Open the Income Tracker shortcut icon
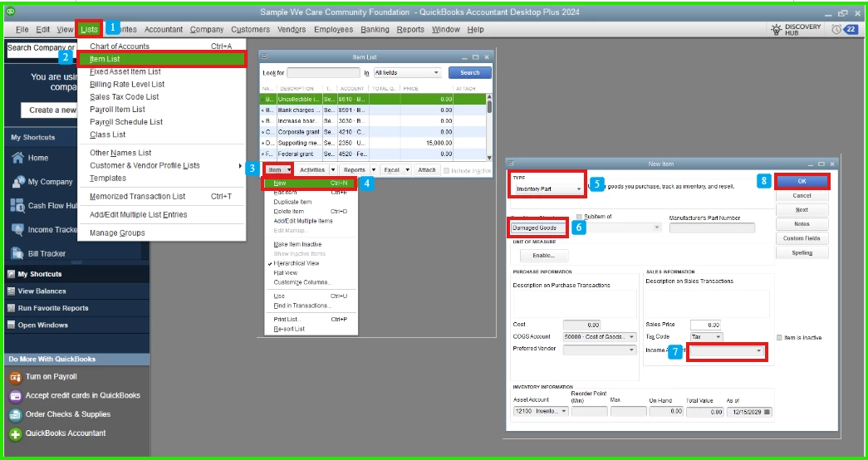 point(17,230)
